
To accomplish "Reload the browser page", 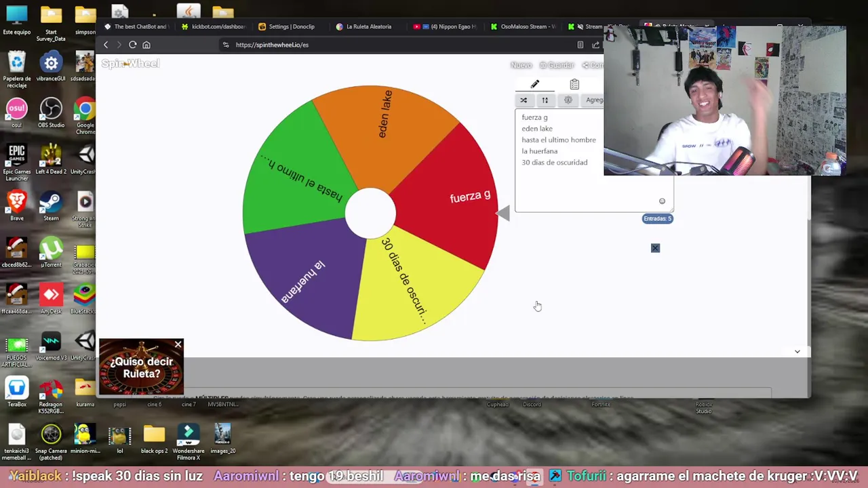I will (133, 45).
